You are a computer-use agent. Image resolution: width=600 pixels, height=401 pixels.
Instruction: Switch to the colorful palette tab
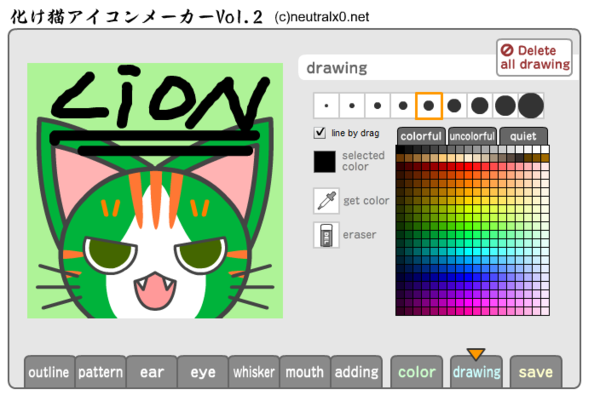pyautogui.click(x=421, y=136)
